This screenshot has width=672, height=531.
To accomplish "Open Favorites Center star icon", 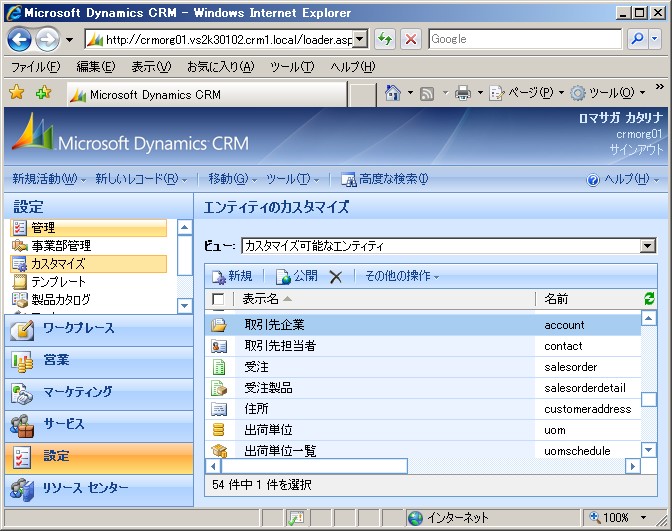I will 17,92.
